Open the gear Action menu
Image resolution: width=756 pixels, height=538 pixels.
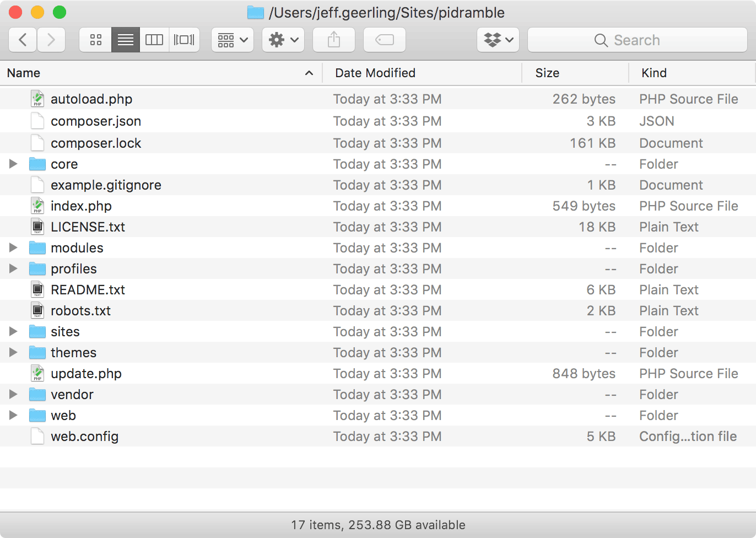(x=283, y=40)
